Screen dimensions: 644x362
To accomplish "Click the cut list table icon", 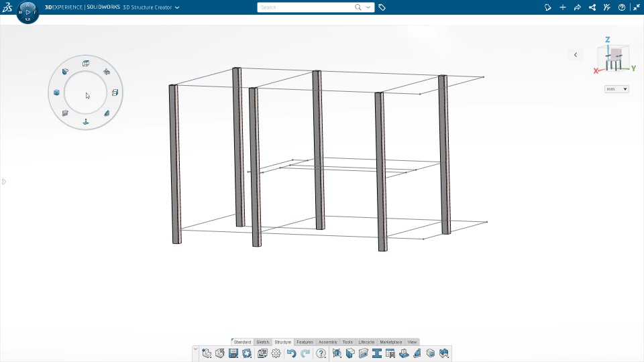I will click(390, 353).
